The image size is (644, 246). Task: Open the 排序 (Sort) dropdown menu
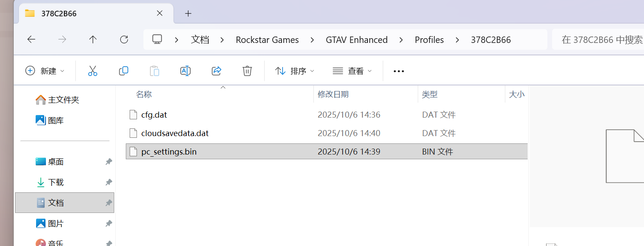(295, 71)
